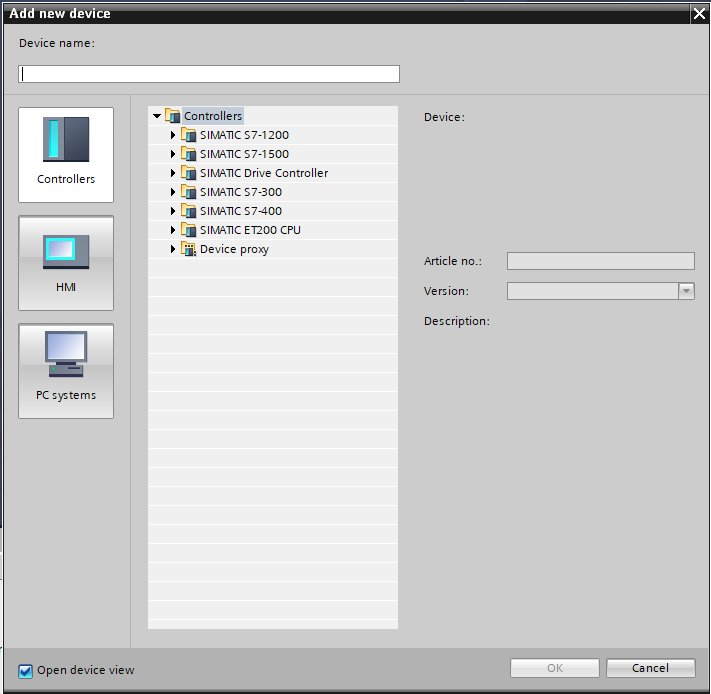Expand the SIMATIC S7-1200 node
711x694 pixels.
click(x=173, y=135)
